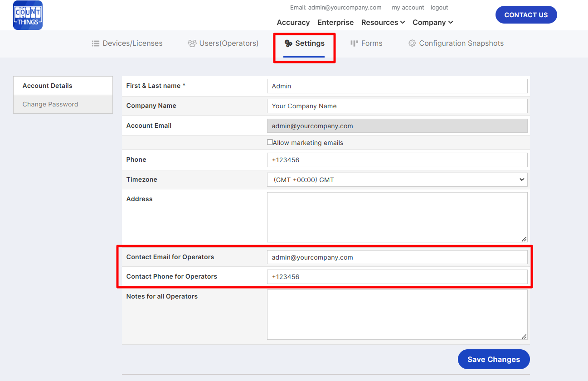Open the Accuracy menu item

tap(293, 23)
